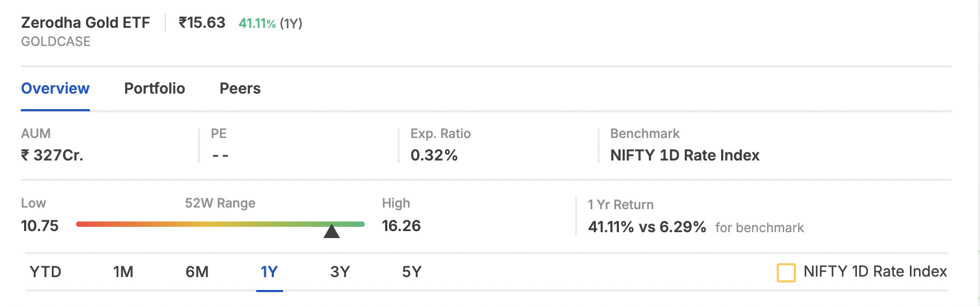Click the 52W range marker triangle
Viewport: 980px width, 306px height.
(332, 231)
